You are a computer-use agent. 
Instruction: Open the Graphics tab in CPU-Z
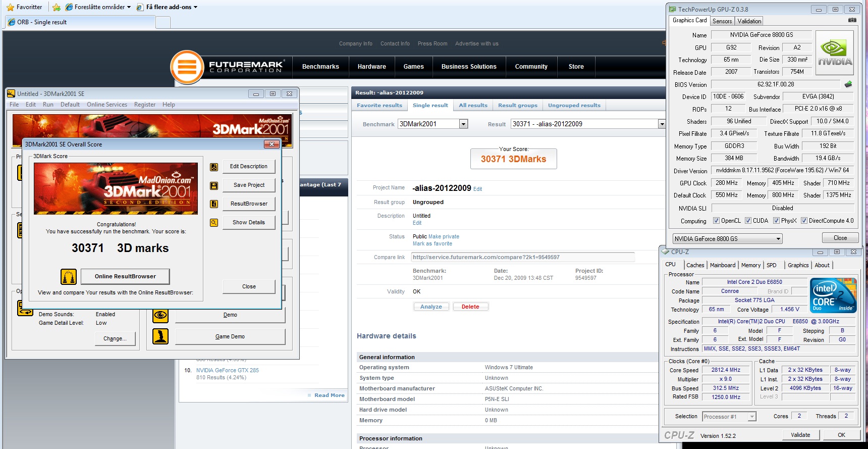[x=798, y=265]
